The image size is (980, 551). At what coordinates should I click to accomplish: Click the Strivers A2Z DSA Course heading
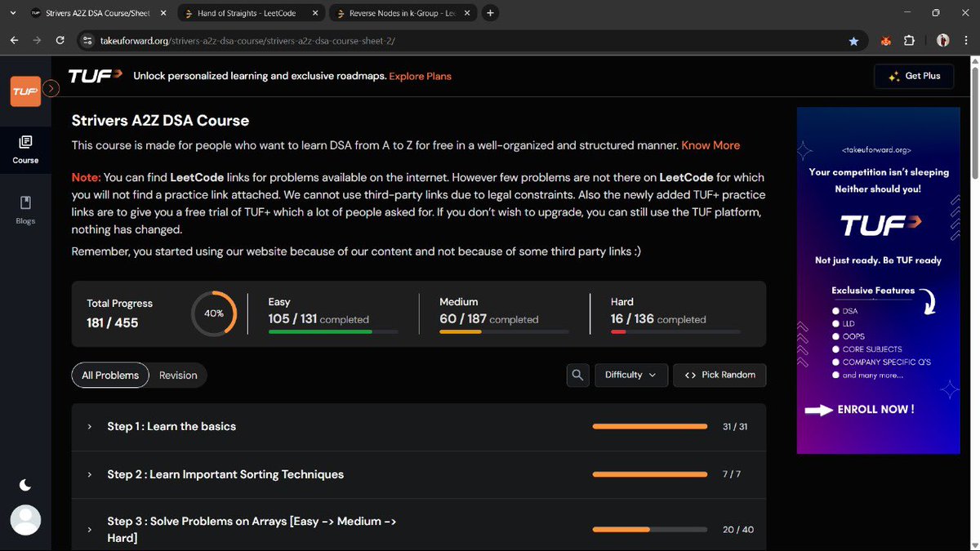click(161, 120)
